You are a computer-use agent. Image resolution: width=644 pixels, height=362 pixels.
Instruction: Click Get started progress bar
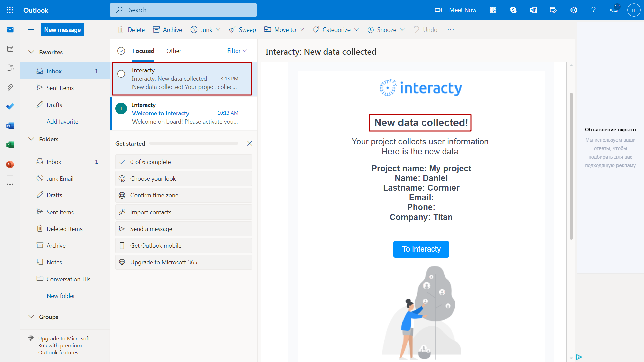click(194, 143)
